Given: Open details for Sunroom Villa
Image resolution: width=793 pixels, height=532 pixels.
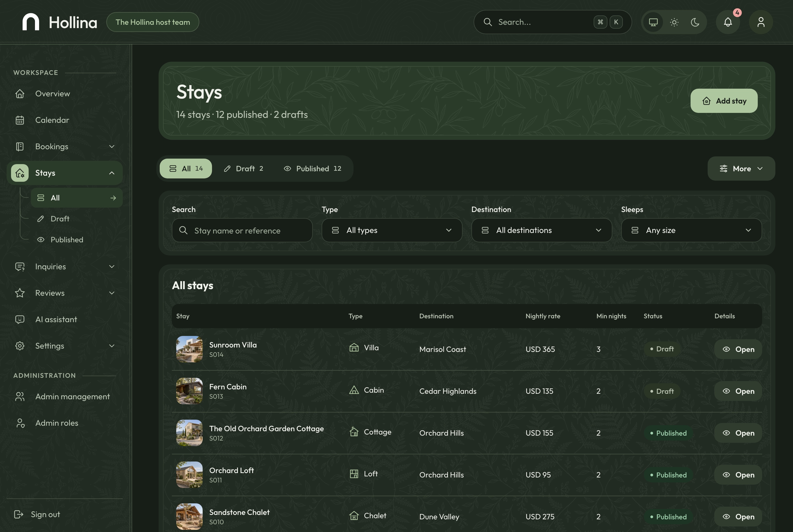Looking at the screenshot, I should tap(738, 349).
